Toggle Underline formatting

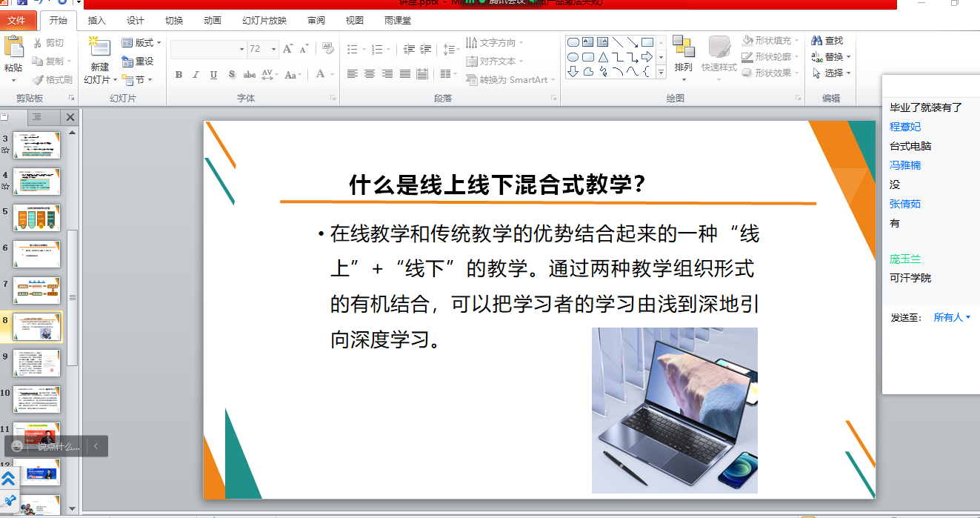click(213, 74)
